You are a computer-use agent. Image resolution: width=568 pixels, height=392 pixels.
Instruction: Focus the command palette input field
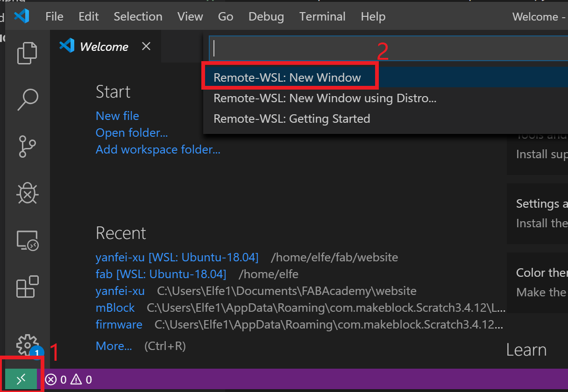pyautogui.click(x=388, y=48)
